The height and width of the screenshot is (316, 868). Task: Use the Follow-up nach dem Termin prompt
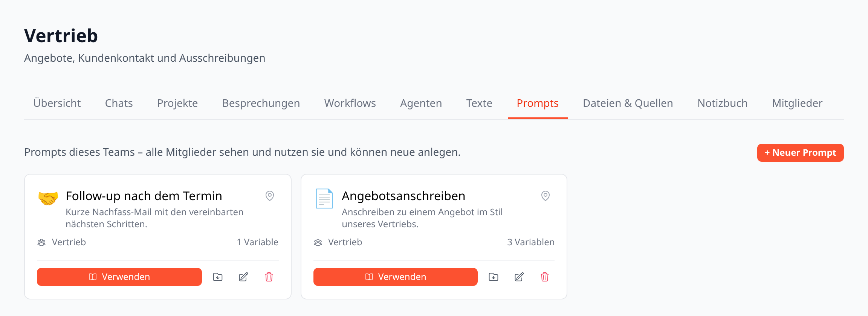tap(119, 277)
